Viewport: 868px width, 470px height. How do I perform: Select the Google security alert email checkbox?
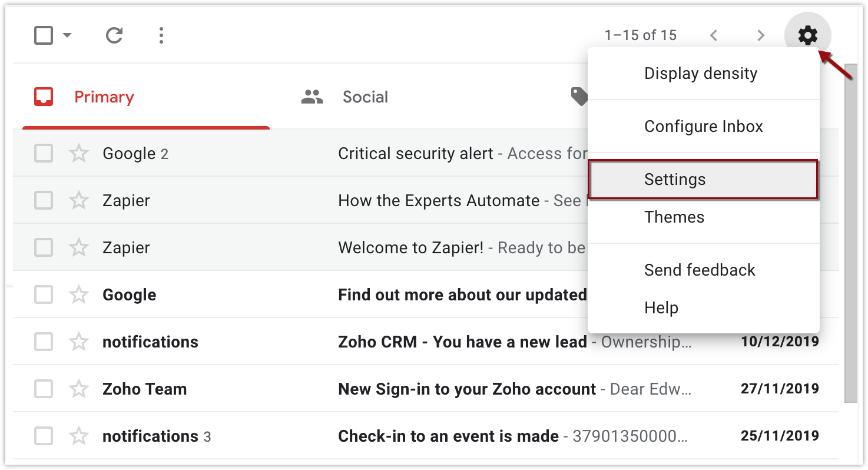click(44, 154)
